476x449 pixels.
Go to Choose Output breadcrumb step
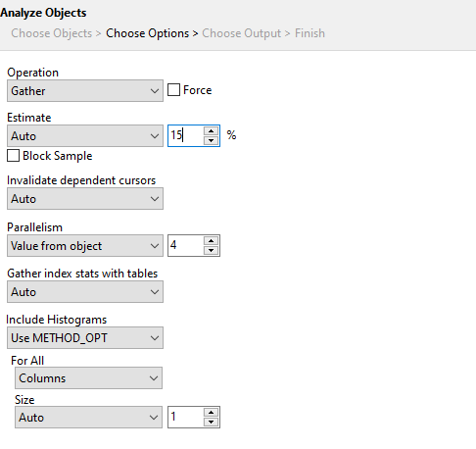[x=241, y=33]
